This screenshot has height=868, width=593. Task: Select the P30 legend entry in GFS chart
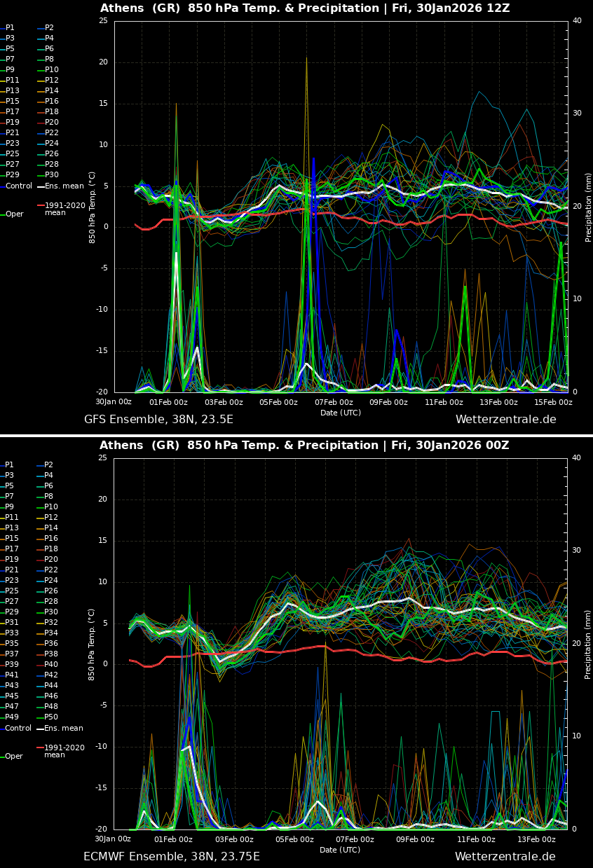pyautogui.click(x=51, y=175)
